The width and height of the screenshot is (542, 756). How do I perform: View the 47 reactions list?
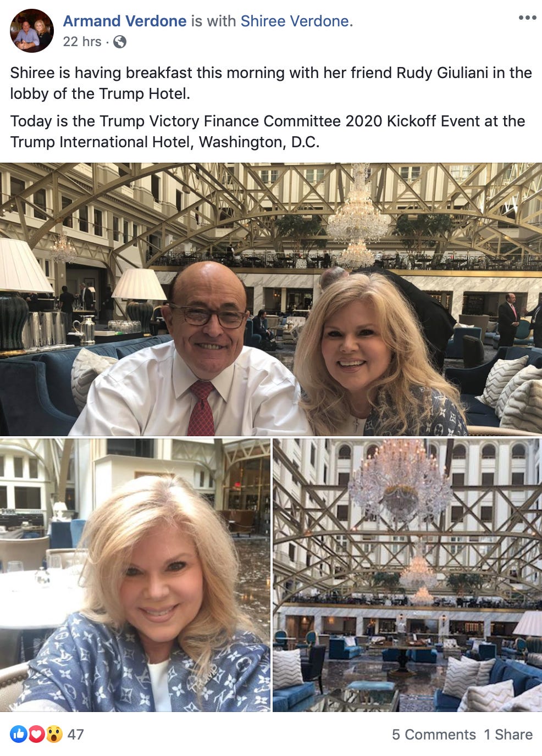[75, 735]
